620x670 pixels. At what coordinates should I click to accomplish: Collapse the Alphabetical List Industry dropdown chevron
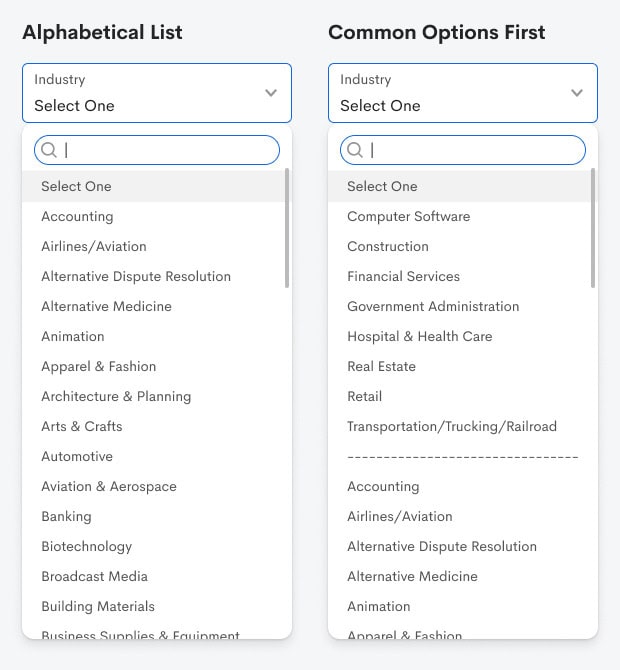point(271,93)
